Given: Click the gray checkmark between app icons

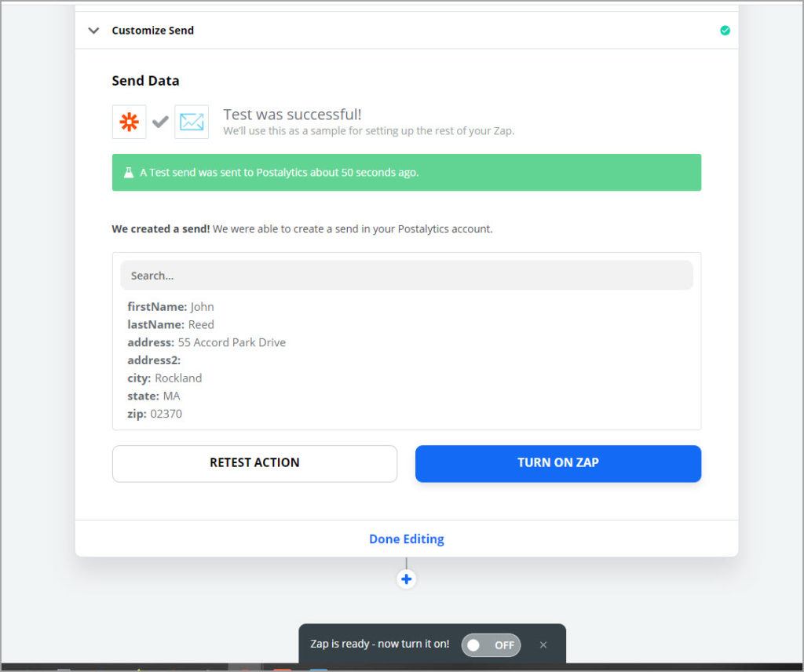Looking at the screenshot, I should click(x=160, y=122).
